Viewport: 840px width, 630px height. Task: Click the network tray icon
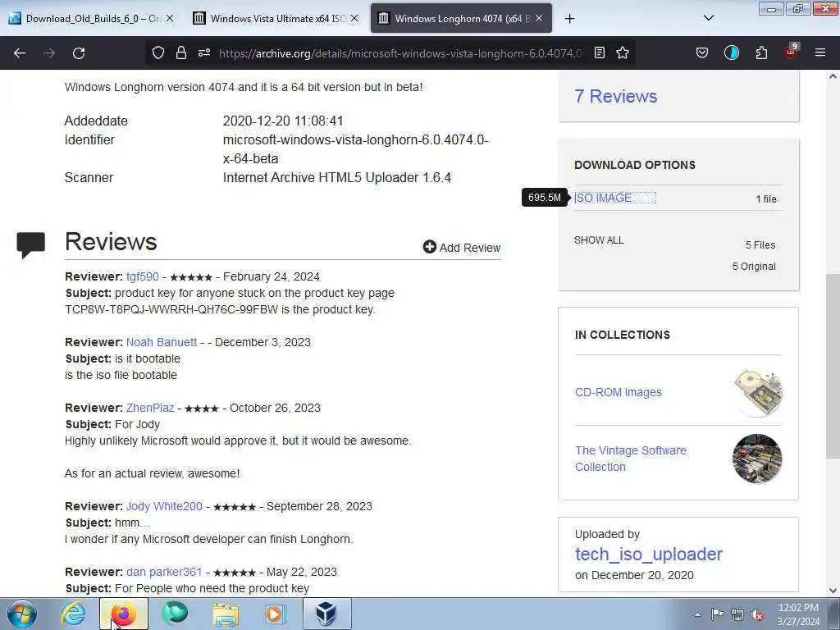(x=737, y=614)
